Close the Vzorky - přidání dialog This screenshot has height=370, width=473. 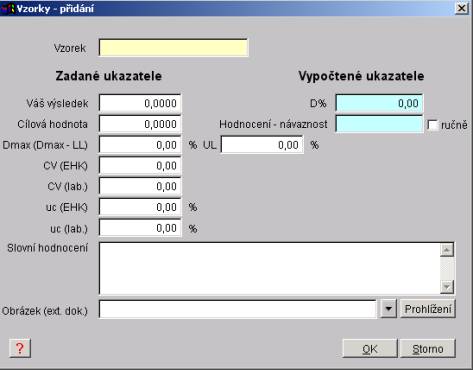coord(462,8)
